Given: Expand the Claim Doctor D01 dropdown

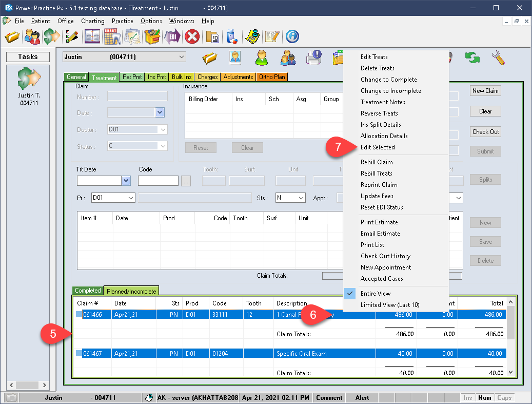Looking at the screenshot, I should (x=163, y=129).
